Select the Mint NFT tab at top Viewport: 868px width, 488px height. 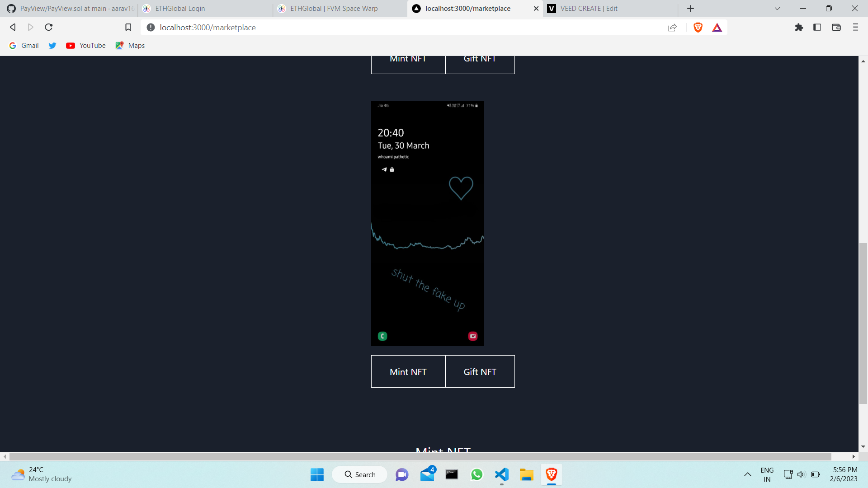click(408, 59)
